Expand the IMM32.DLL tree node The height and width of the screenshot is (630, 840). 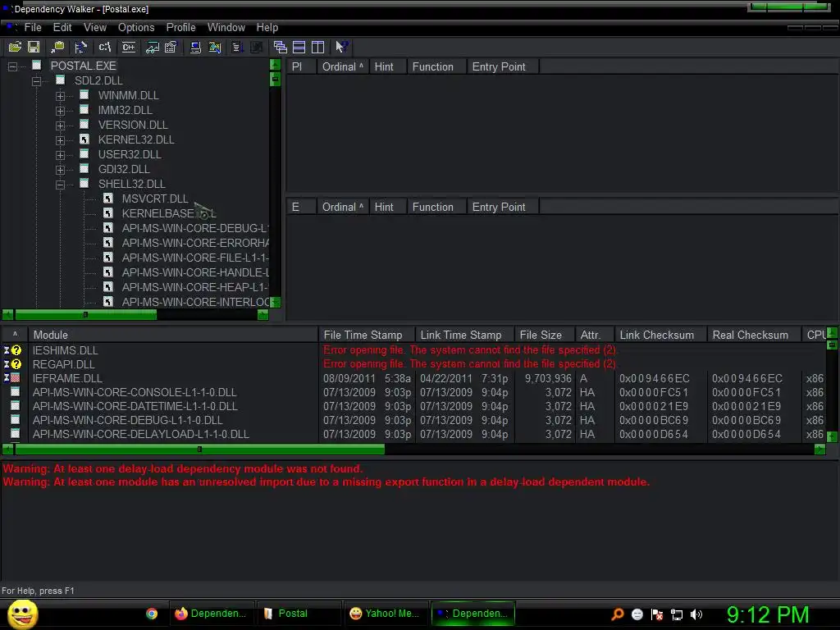(60, 111)
